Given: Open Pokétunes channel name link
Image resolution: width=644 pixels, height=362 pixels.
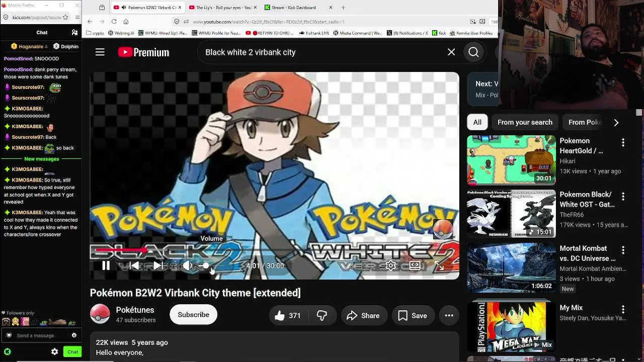Looking at the screenshot, I should (x=135, y=310).
